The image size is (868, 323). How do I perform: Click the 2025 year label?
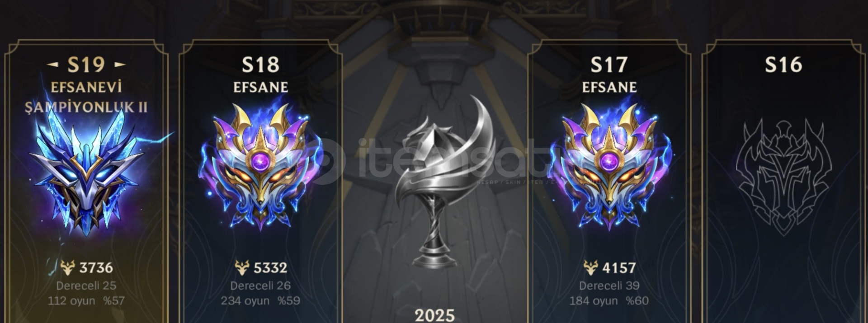[434, 315]
